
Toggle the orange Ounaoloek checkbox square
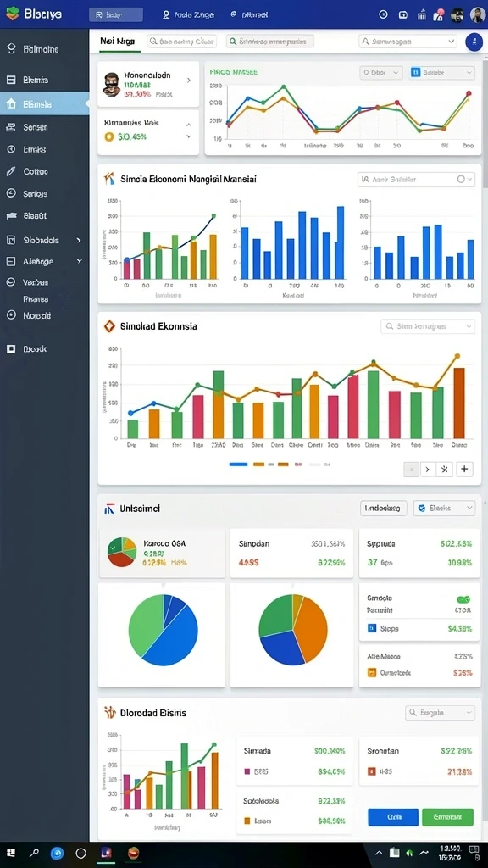pos(372,673)
